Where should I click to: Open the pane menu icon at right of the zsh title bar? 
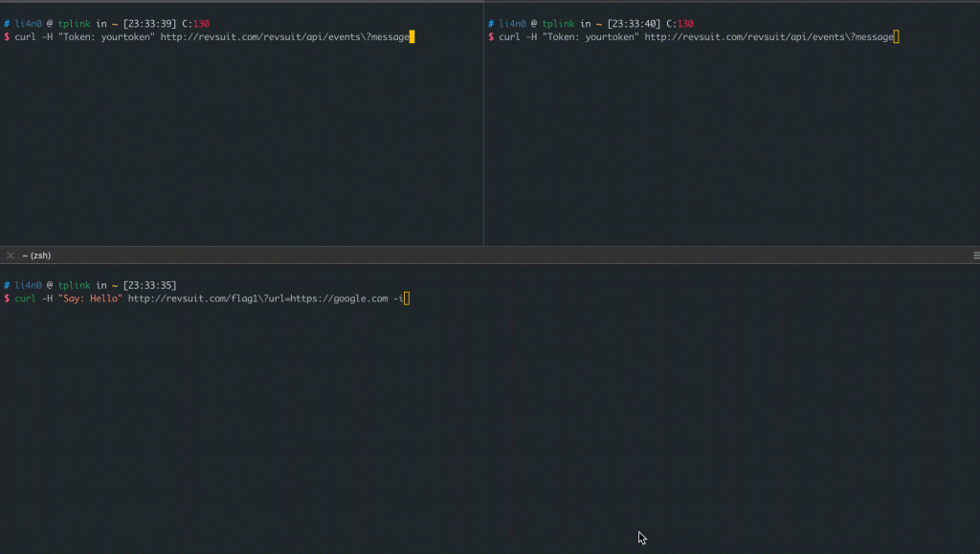(x=976, y=255)
